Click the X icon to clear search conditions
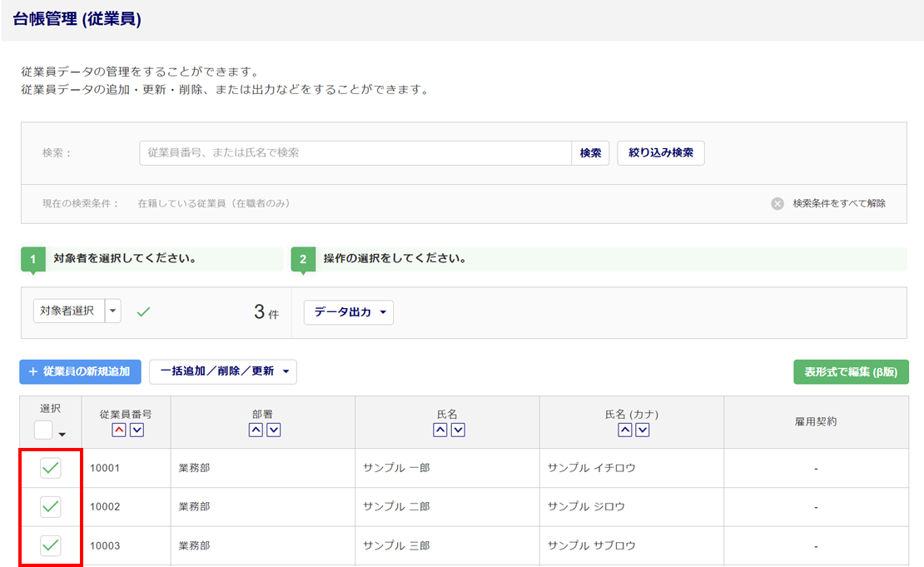Viewport: 924px width, 567px height. coord(777,204)
